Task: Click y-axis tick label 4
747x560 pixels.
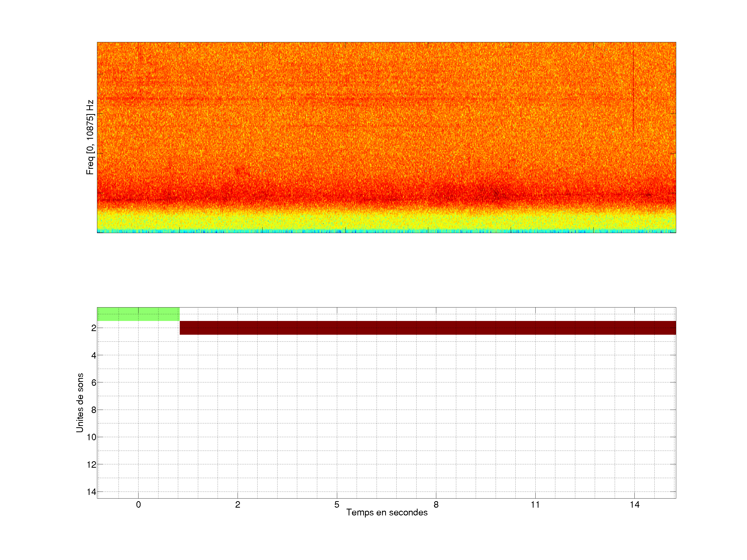Action: [x=94, y=355]
